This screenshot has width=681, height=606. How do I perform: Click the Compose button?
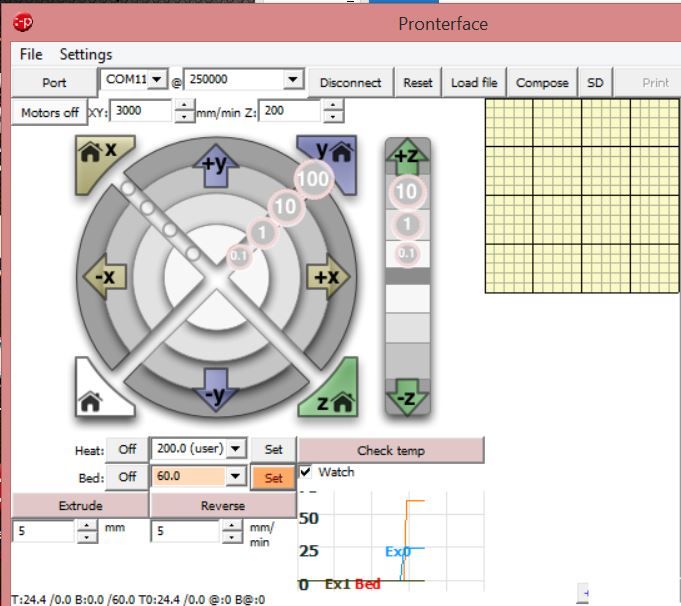click(x=542, y=83)
